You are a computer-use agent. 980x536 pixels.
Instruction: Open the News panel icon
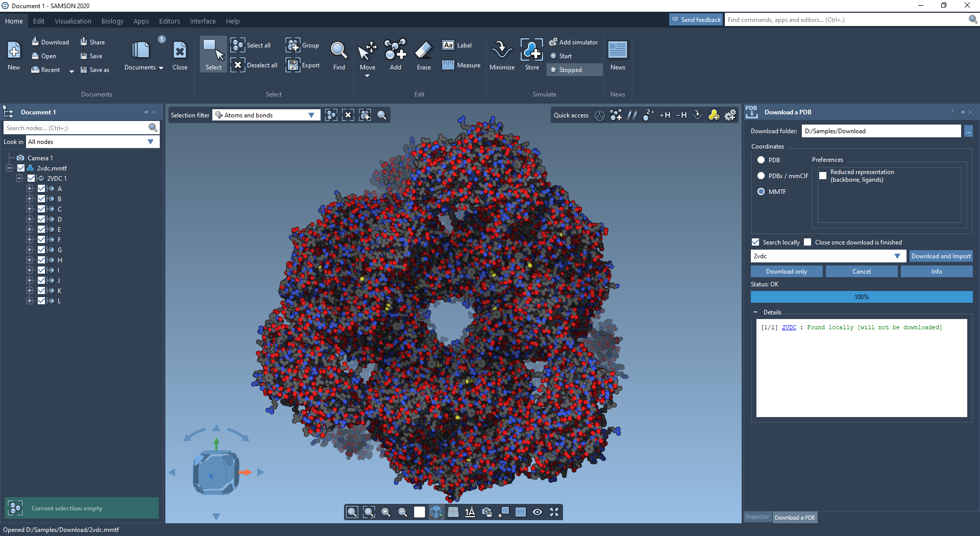618,51
